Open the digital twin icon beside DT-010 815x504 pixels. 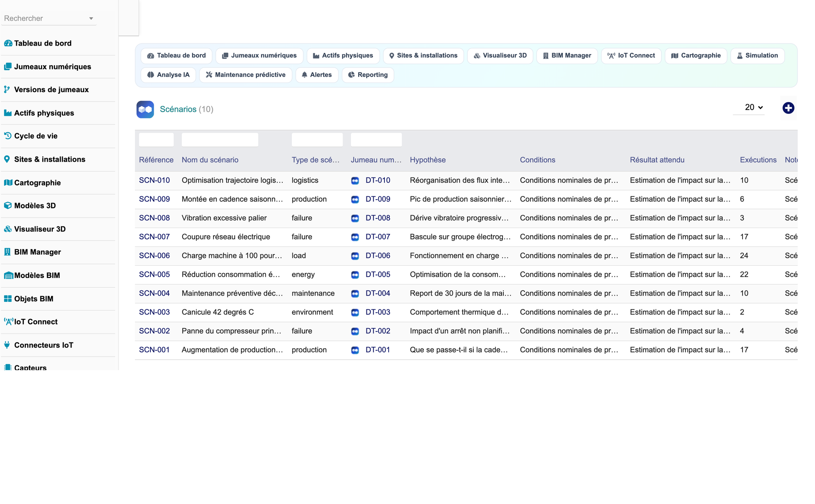(355, 180)
